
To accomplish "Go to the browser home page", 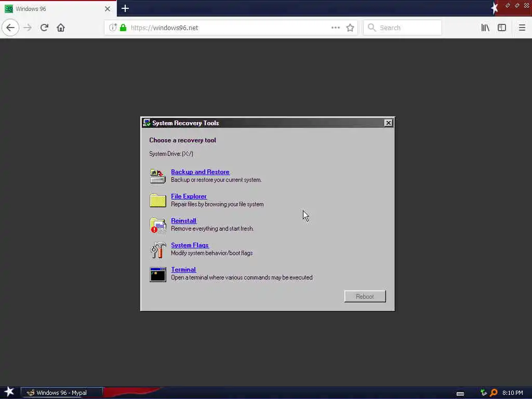I will (61, 28).
